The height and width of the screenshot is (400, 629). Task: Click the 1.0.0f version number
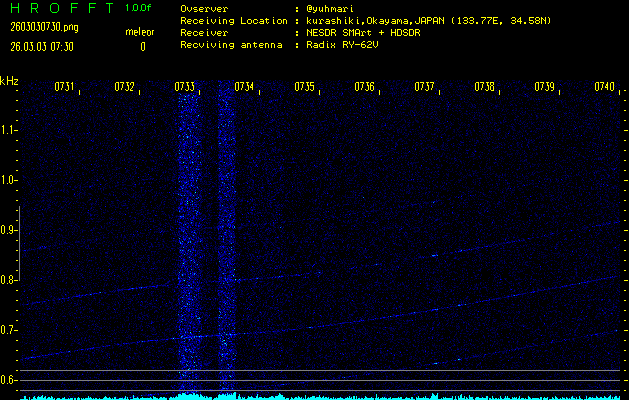coord(140,8)
